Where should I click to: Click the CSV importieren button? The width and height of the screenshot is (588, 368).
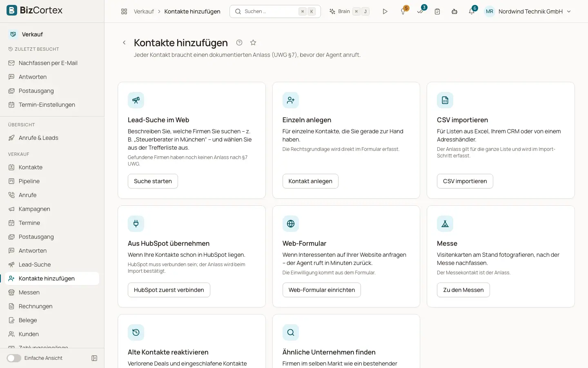point(465,181)
